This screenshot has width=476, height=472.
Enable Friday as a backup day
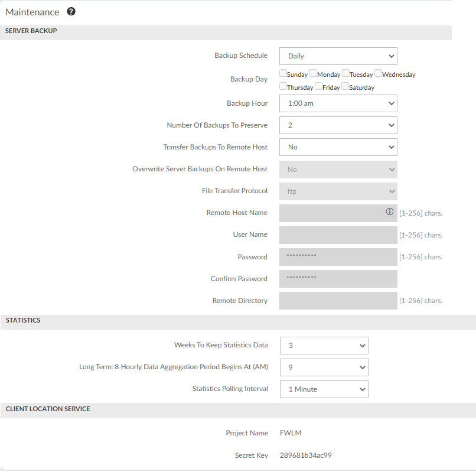(x=318, y=87)
